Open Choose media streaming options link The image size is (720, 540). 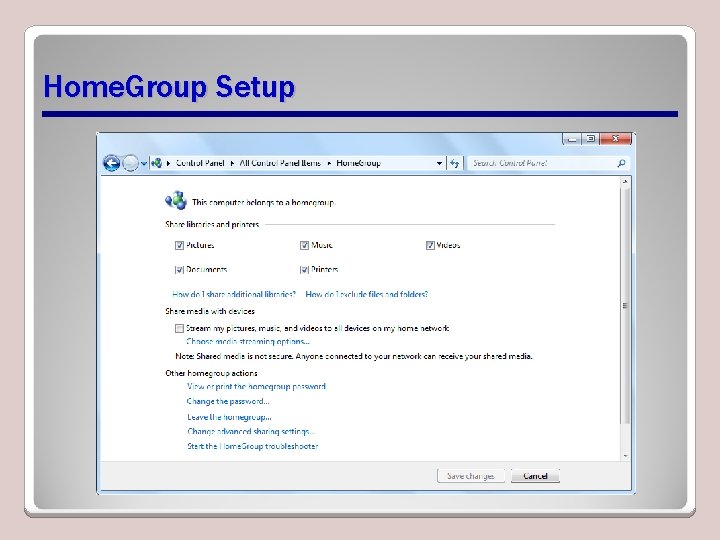point(248,341)
